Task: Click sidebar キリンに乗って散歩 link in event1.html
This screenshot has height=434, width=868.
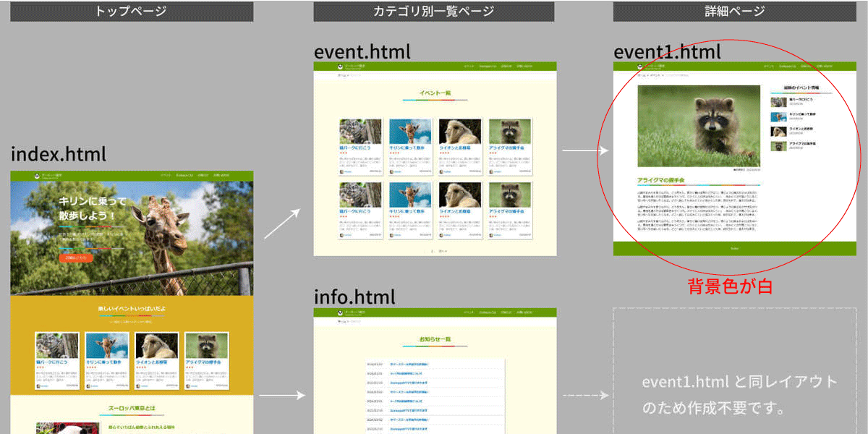Action: (803, 114)
